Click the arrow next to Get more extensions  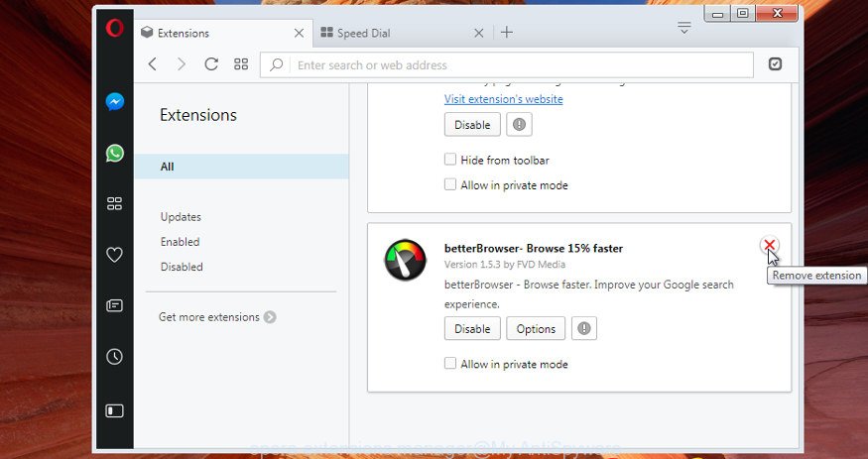coord(270,317)
